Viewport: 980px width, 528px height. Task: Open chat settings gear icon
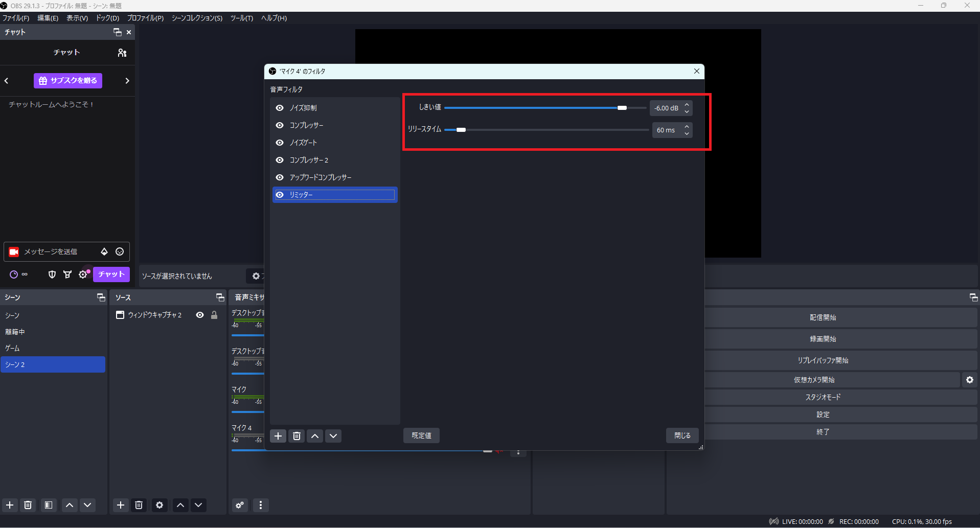pos(83,274)
